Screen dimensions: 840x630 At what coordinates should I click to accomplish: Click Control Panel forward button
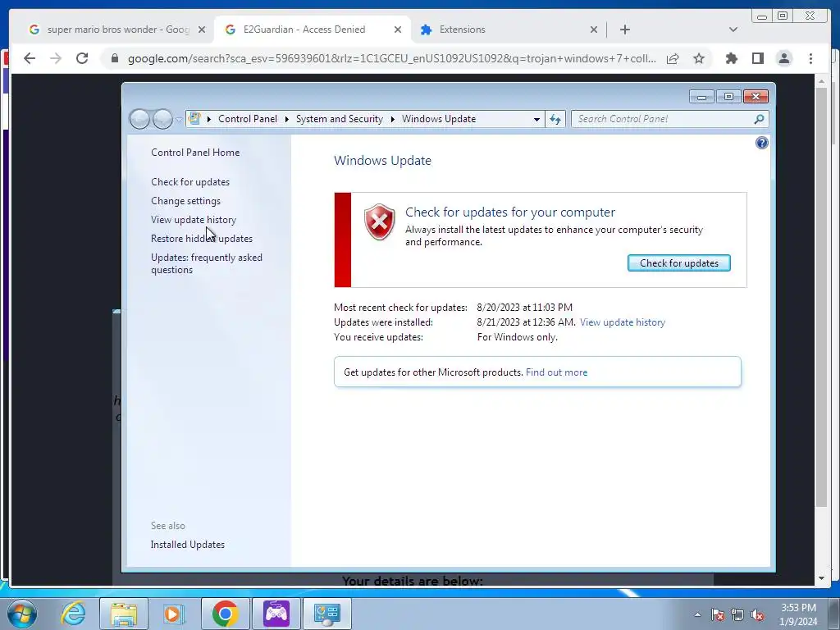coord(162,119)
